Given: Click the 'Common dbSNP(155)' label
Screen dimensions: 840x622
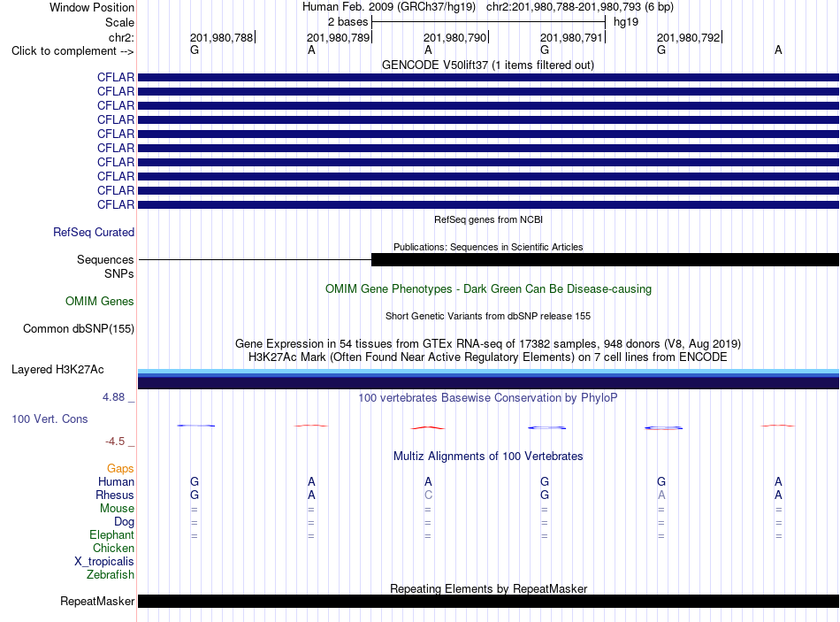Looking at the screenshot, I should [x=79, y=328].
